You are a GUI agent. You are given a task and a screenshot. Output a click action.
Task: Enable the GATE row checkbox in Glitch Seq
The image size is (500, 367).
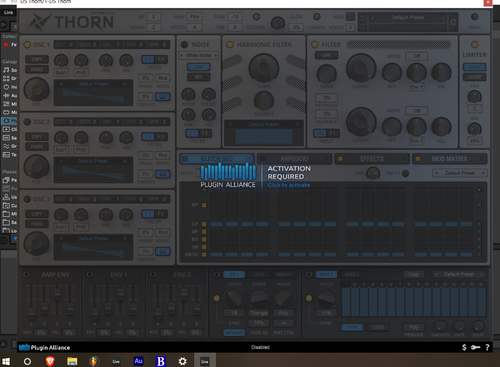point(204,254)
